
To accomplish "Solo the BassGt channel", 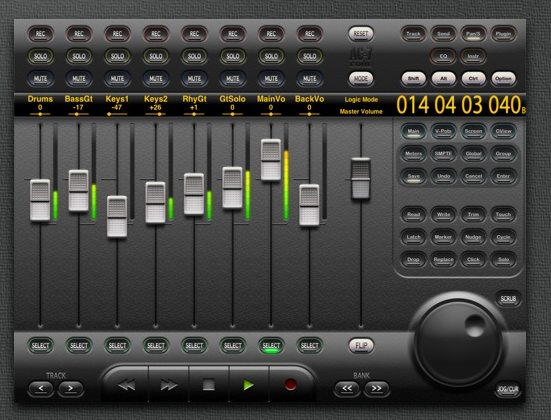I will [79, 56].
